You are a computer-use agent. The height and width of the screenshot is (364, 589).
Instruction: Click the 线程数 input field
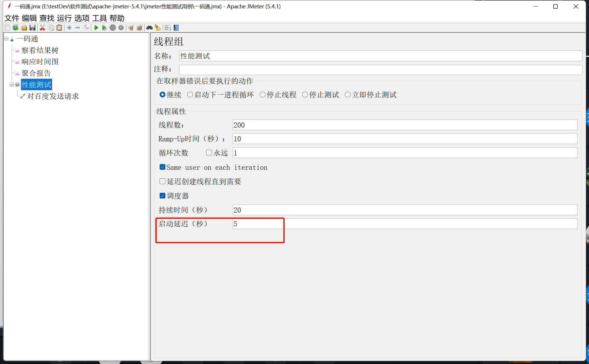pyautogui.click(x=404, y=125)
